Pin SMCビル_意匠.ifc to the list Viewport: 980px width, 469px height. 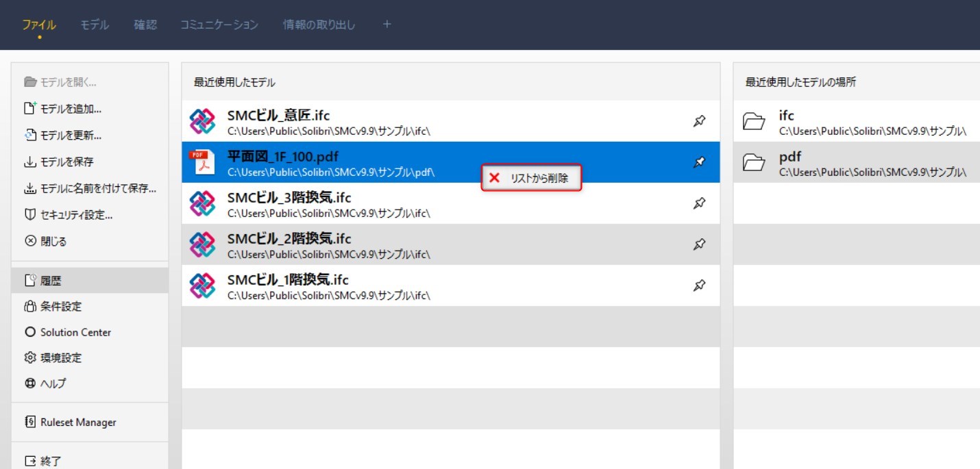[x=699, y=121]
